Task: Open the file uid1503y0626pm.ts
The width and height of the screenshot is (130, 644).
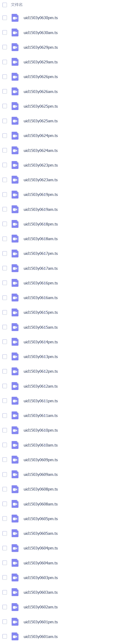Action: pos(41,77)
